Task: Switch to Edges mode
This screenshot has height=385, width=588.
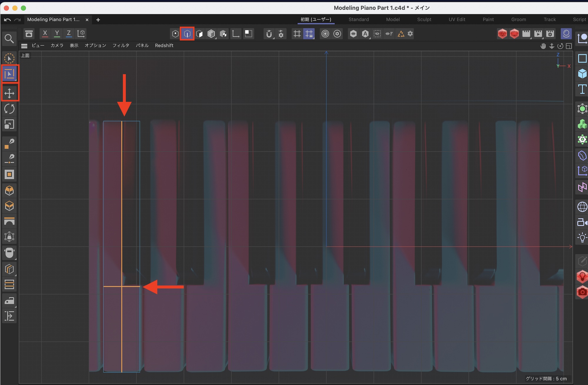Action: pyautogui.click(x=187, y=34)
